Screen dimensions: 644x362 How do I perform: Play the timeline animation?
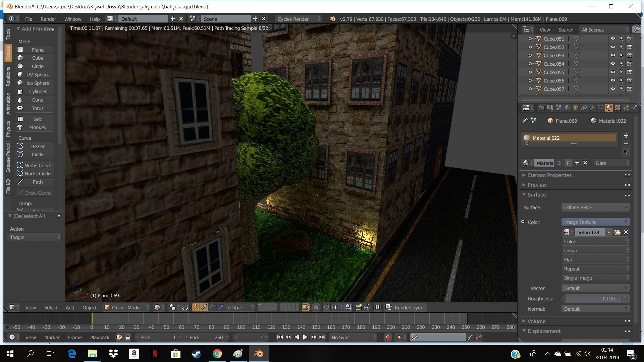tap(305, 337)
